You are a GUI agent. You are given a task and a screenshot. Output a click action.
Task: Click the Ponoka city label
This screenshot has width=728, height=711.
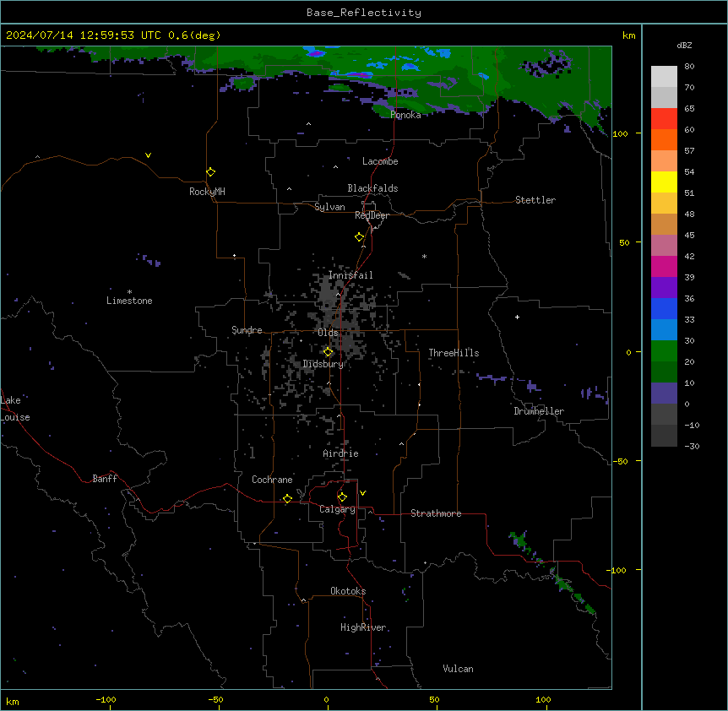tap(405, 115)
